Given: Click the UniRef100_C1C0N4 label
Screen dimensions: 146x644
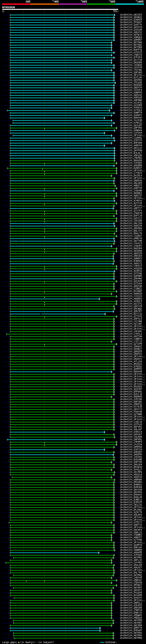Looking at the screenshot, I should point(131,321).
